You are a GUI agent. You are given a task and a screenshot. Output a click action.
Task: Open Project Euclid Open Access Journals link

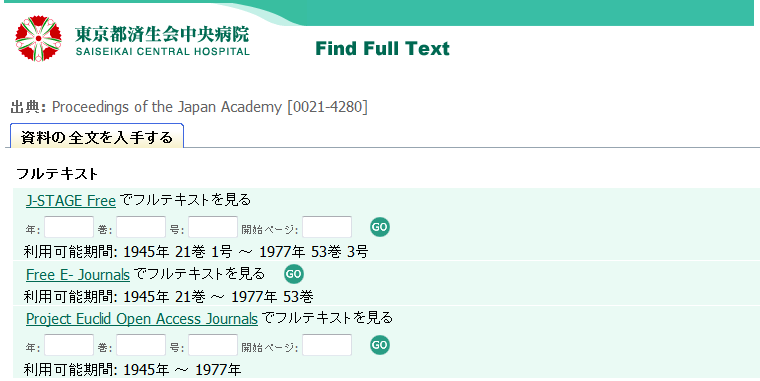tap(142, 319)
